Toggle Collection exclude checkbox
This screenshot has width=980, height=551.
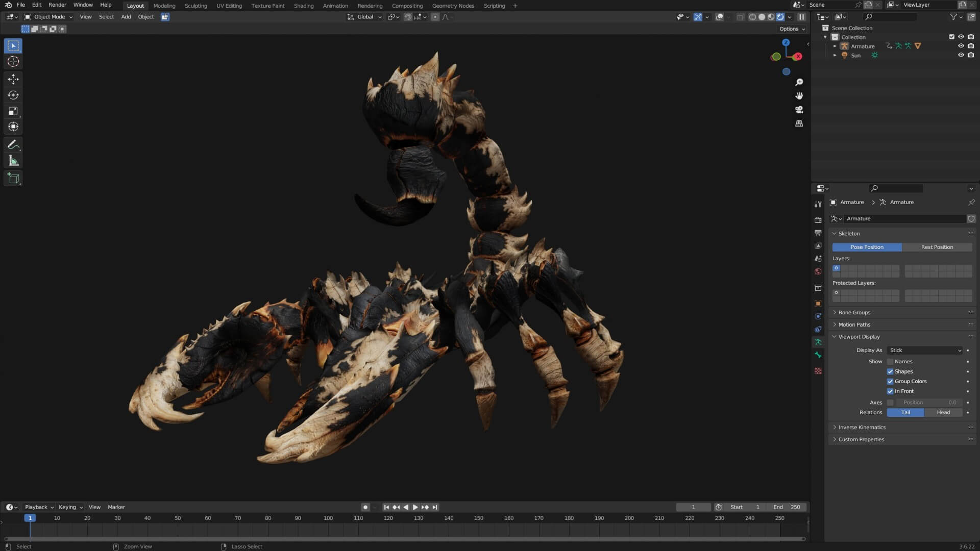(x=951, y=37)
